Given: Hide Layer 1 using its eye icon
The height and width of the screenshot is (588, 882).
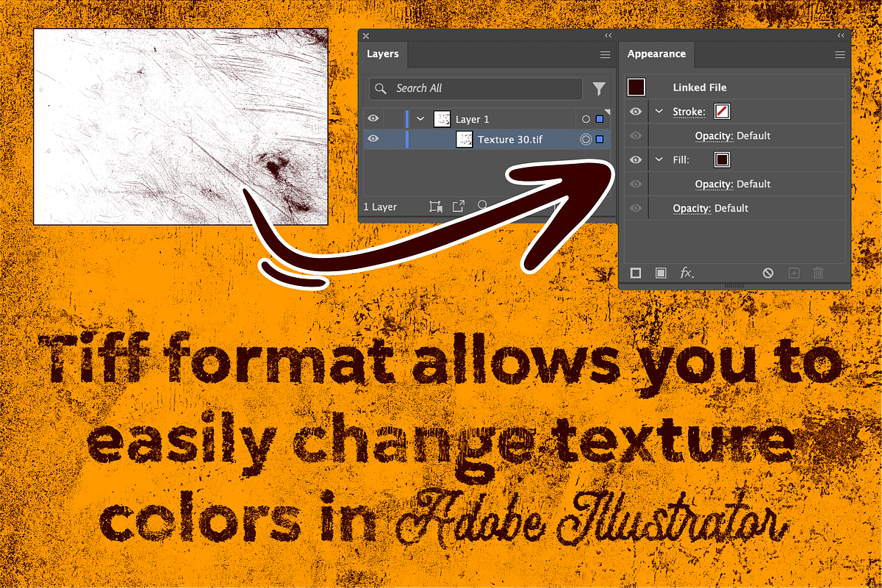Looking at the screenshot, I should pos(373,119).
